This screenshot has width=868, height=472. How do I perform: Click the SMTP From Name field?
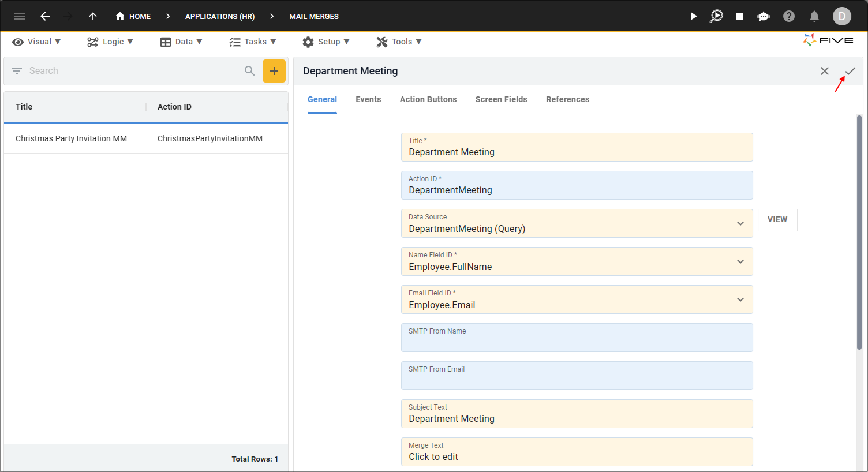tap(577, 338)
